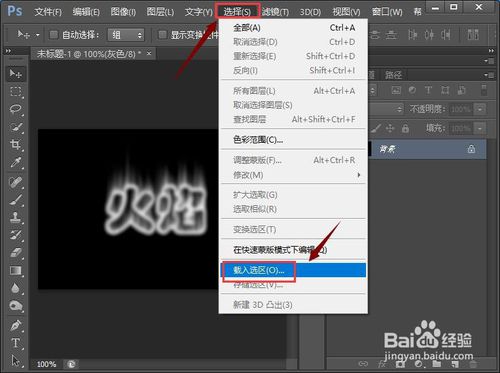The width and height of the screenshot is (500, 373).
Task: Select the Lasso tool
Action: [16, 109]
